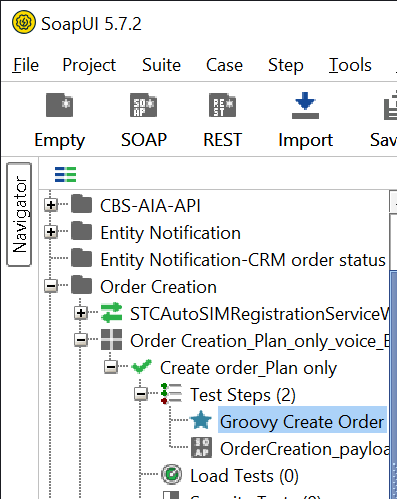Select Entity Notification-CRM order status project
Image resolution: width=397 pixels, height=499 pixels.
[x=243, y=260]
